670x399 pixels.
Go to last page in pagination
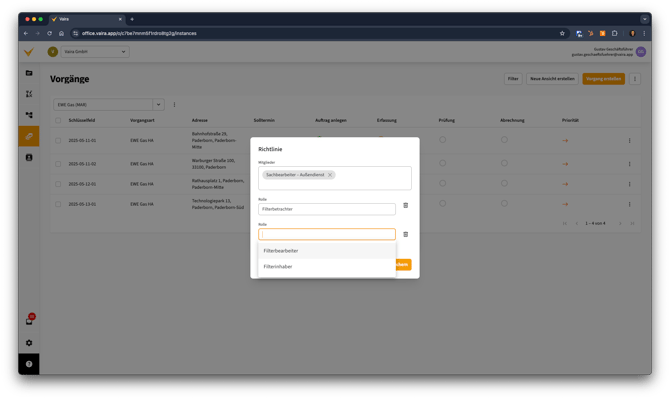pos(632,223)
